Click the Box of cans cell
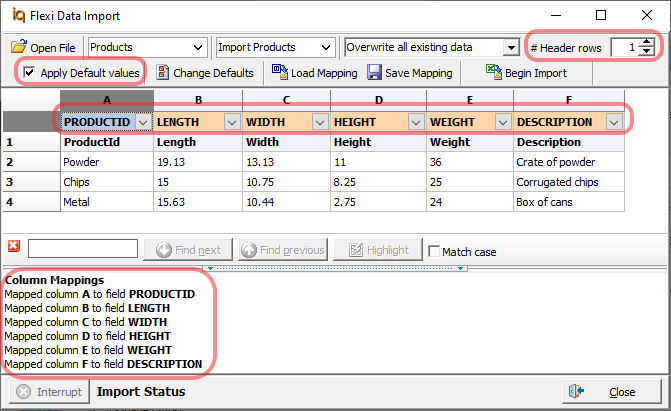This screenshot has width=671, height=411. pos(569,202)
